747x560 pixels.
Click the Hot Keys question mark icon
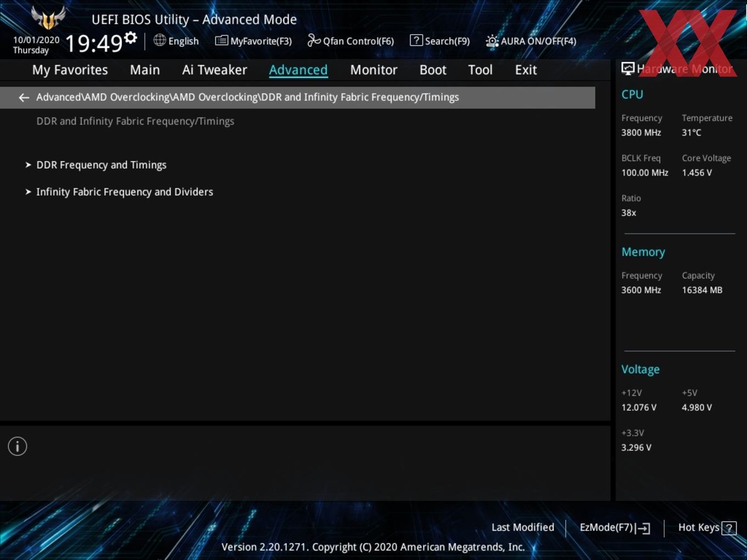coord(729,528)
